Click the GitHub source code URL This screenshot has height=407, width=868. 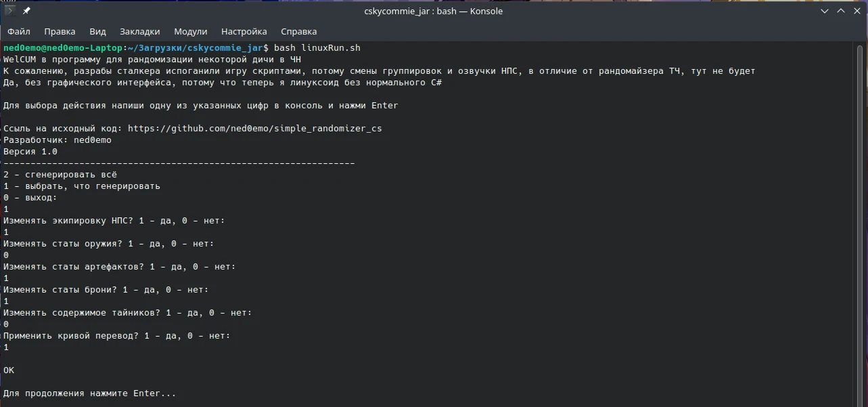point(254,129)
